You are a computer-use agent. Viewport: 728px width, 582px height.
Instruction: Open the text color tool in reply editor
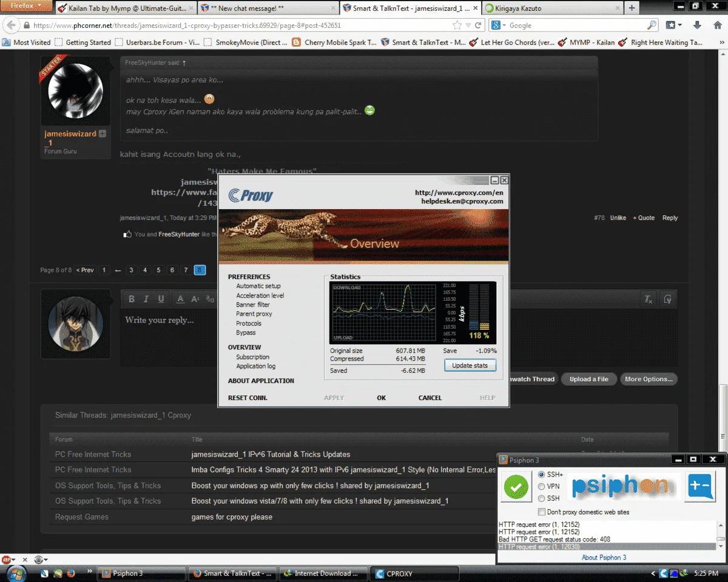click(x=180, y=299)
